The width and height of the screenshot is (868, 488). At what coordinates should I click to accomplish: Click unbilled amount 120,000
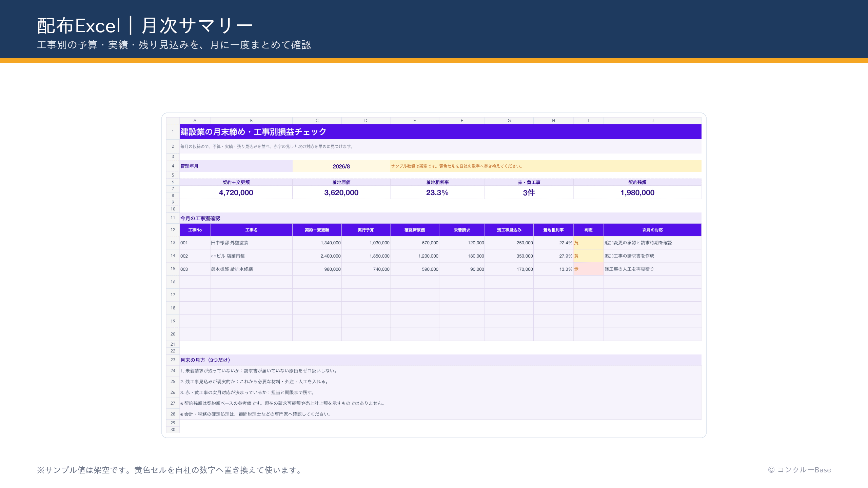click(462, 243)
